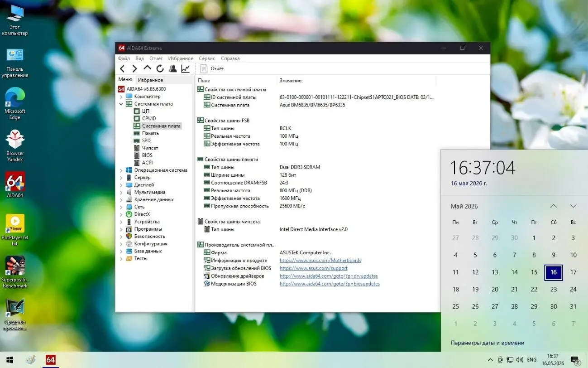Screen dimensions: 588x368
Task: Open the Избранное menu in menu bar
Action: pos(181,58)
